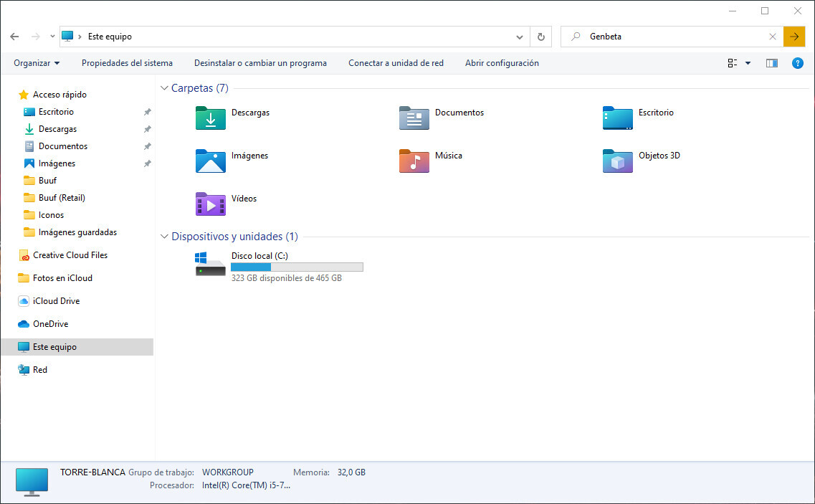Open the Help question mark icon
This screenshot has width=815, height=504.
pyautogui.click(x=798, y=63)
